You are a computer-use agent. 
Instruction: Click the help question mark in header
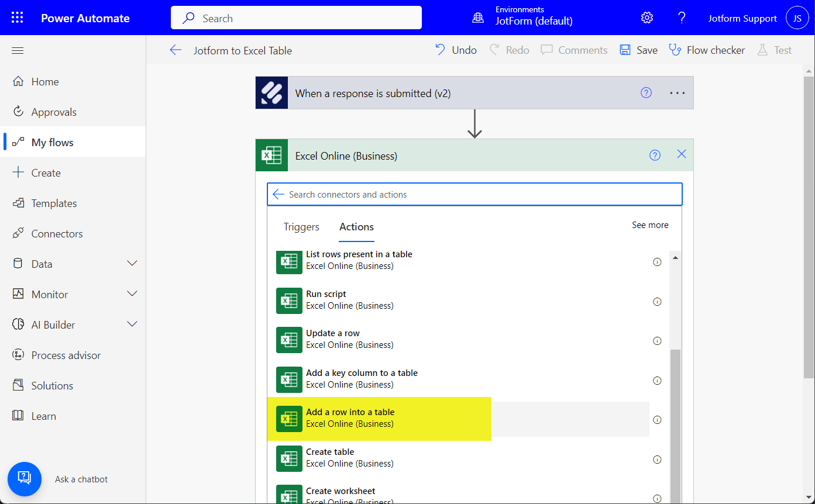click(682, 18)
